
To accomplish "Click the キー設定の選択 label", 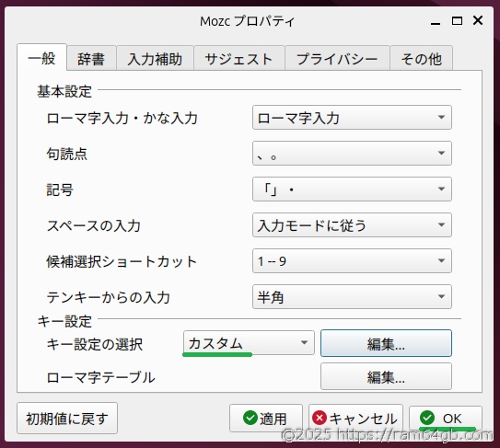I will pyautogui.click(x=95, y=344).
